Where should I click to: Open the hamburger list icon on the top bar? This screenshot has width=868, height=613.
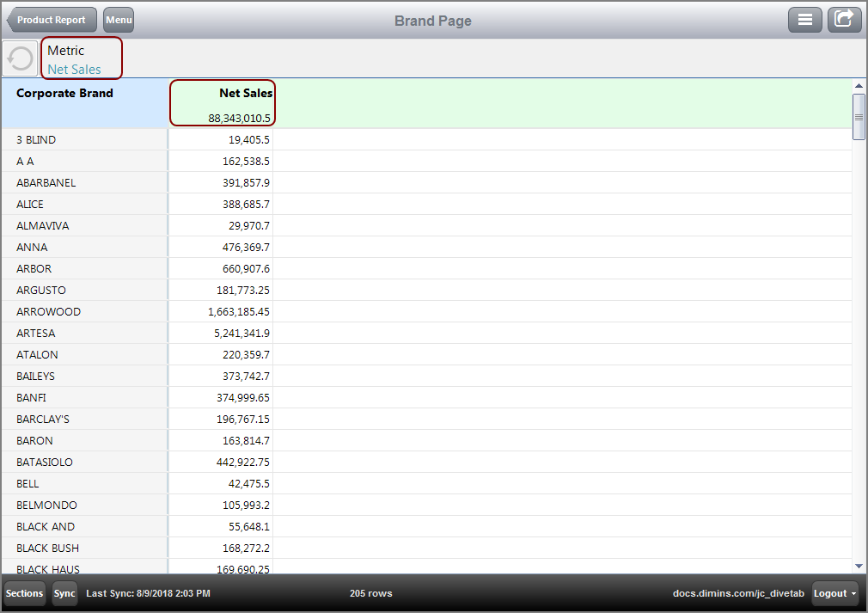pyautogui.click(x=805, y=19)
